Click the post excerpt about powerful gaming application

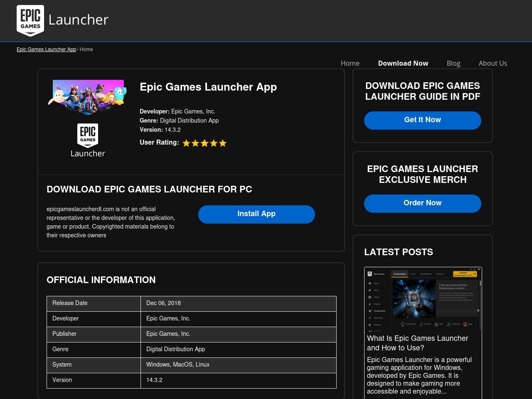click(x=419, y=375)
